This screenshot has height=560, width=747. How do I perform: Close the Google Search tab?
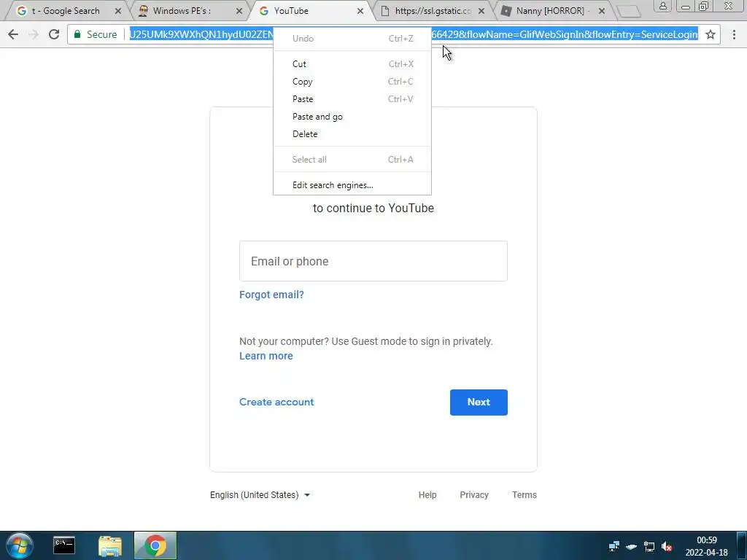pyautogui.click(x=118, y=11)
